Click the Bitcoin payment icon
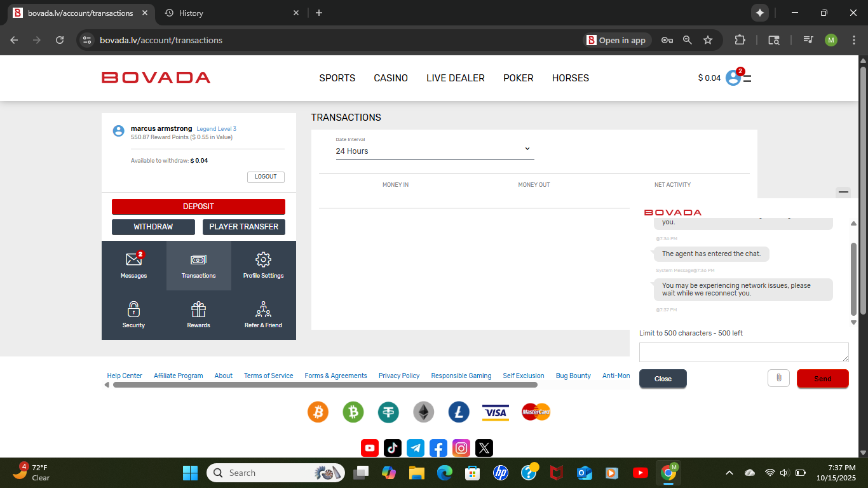This screenshot has width=868, height=488. click(318, 412)
